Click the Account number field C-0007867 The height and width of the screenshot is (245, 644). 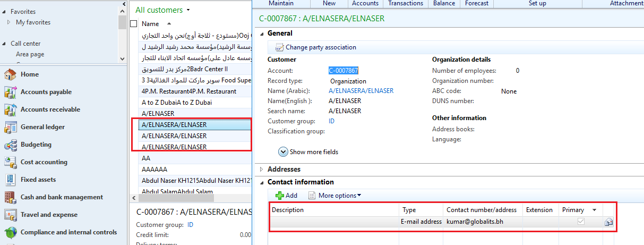pos(343,71)
